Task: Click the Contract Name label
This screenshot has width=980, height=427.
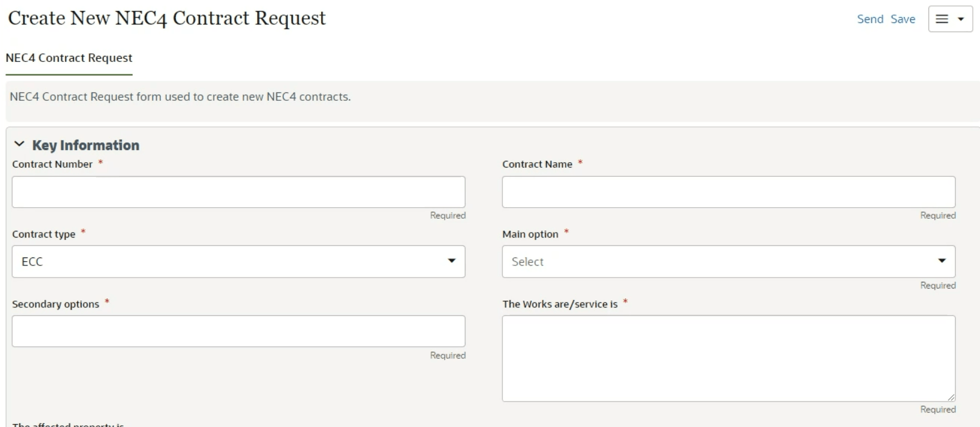Action: (x=537, y=164)
